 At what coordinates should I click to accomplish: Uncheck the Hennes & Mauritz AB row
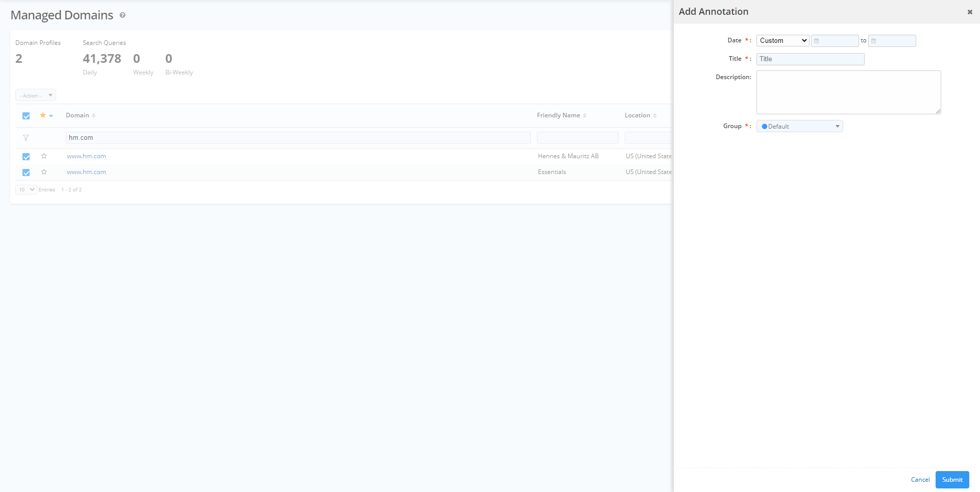click(26, 157)
